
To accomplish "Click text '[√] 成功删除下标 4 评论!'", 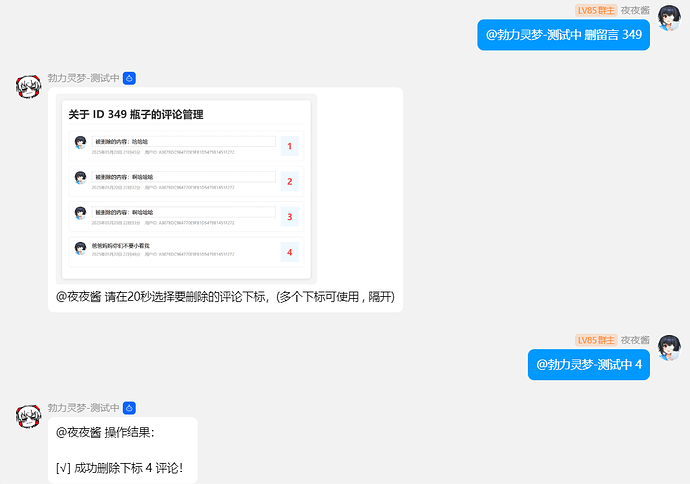I will pos(119,468).
